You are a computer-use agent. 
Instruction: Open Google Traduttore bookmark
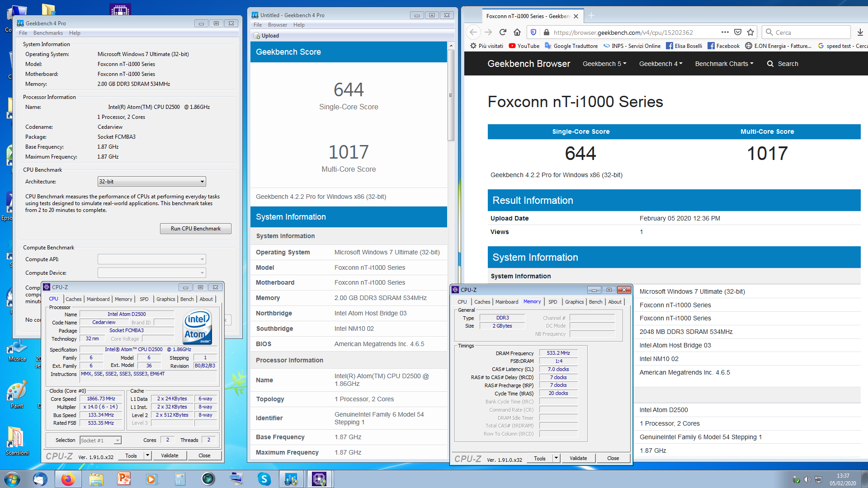pos(571,46)
